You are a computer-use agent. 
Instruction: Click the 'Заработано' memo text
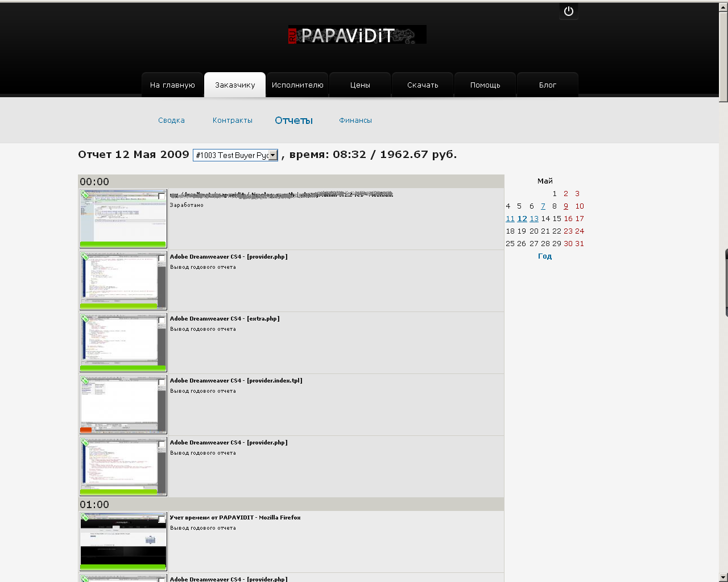[187, 205]
